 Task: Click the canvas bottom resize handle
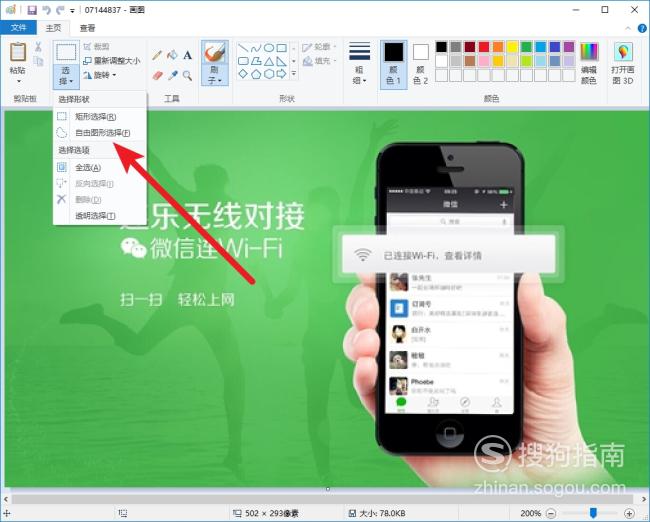pyautogui.click(x=327, y=489)
